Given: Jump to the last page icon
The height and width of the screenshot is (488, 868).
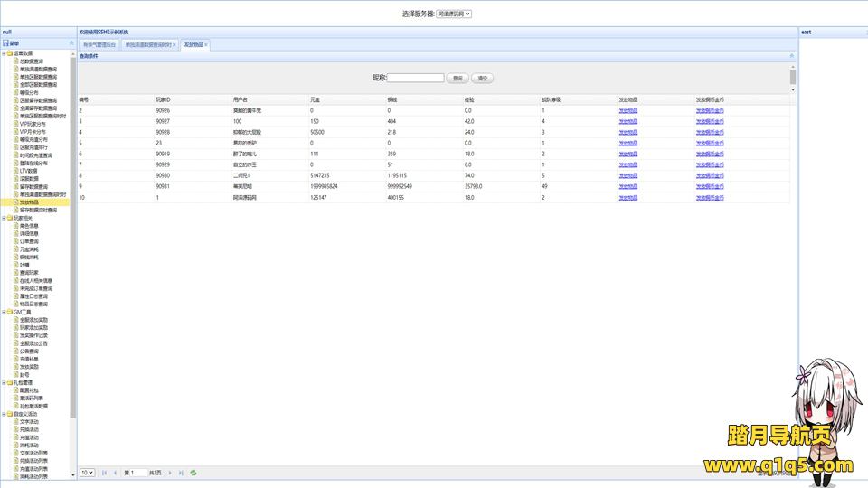Looking at the screenshot, I should click(x=181, y=473).
